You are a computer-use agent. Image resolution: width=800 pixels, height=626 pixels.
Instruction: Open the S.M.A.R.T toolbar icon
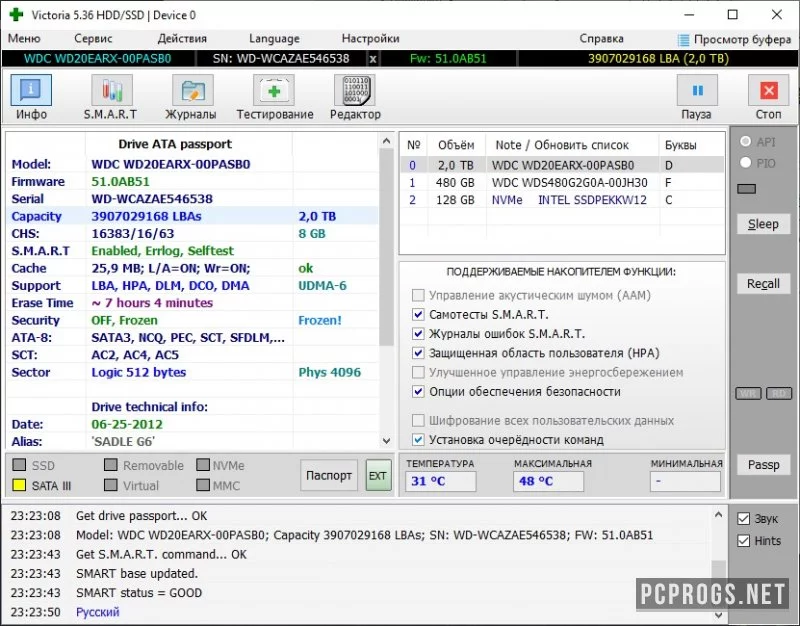point(111,90)
